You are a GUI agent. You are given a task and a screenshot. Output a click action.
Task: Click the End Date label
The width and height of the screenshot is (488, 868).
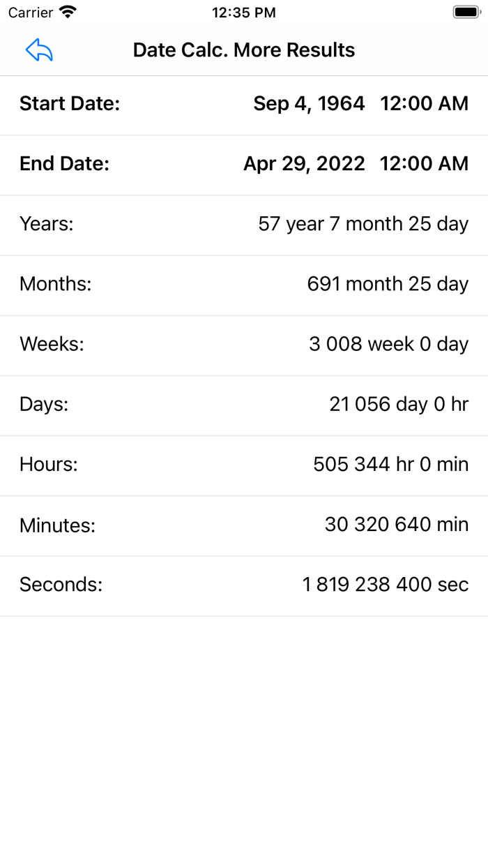pyautogui.click(x=64, y=163)
